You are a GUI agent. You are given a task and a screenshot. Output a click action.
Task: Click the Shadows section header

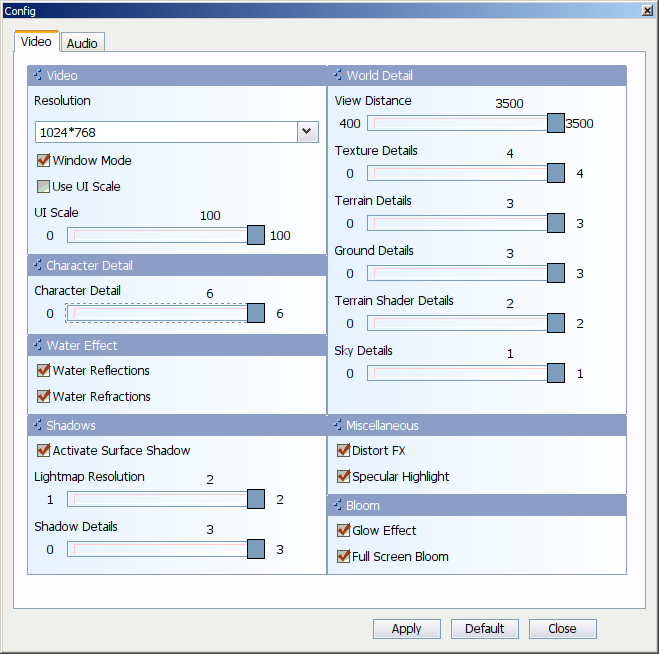click(x=177, y=425)
